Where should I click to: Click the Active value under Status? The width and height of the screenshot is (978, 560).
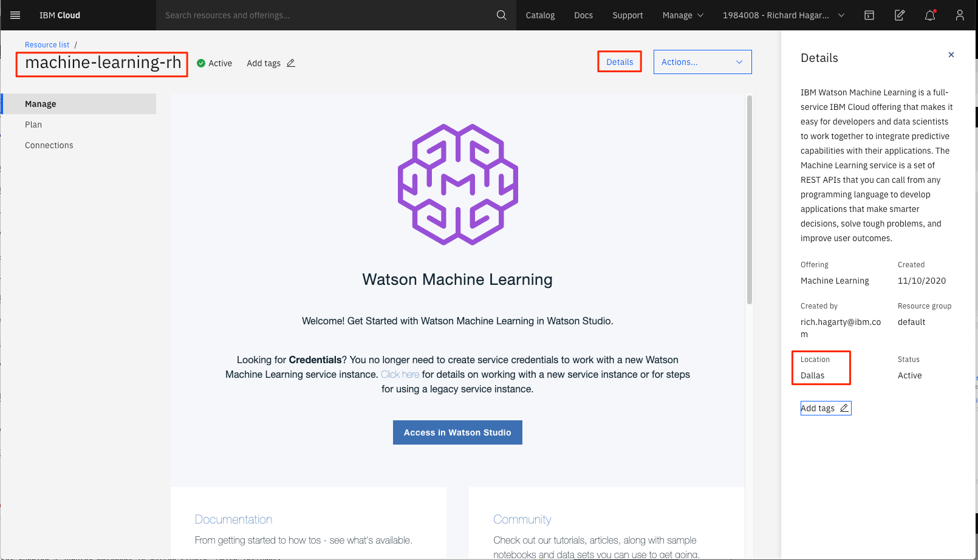click(x=909, y=375)
